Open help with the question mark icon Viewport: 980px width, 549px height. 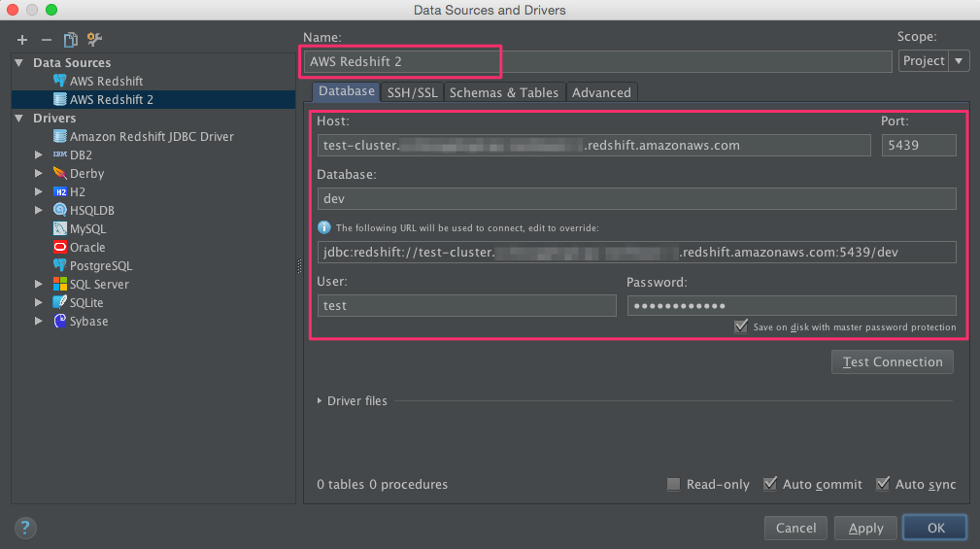point(25,528)
